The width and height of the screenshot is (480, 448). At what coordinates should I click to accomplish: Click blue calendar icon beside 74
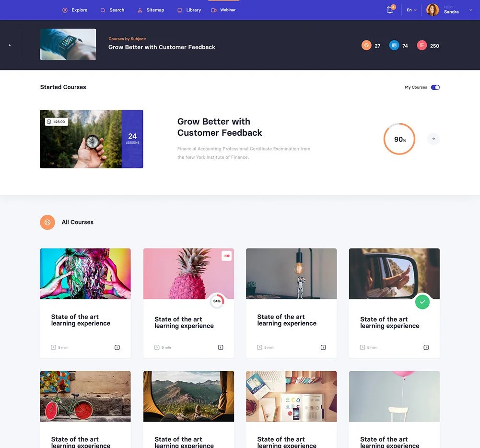(x=394, y=45)
